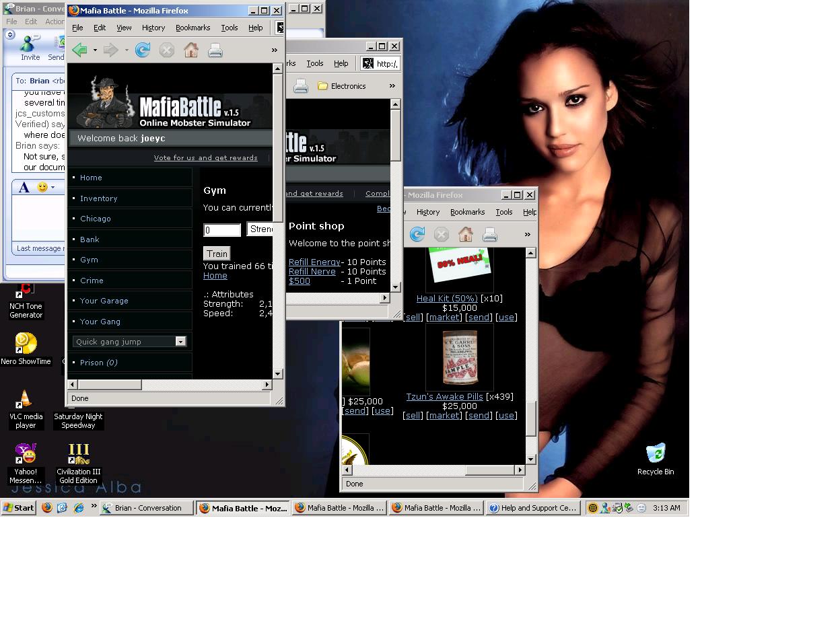Screen dimensions: 840x627
Task: Launch Internet Explorer from quick launch bar
Action: (x=79, y=508)
